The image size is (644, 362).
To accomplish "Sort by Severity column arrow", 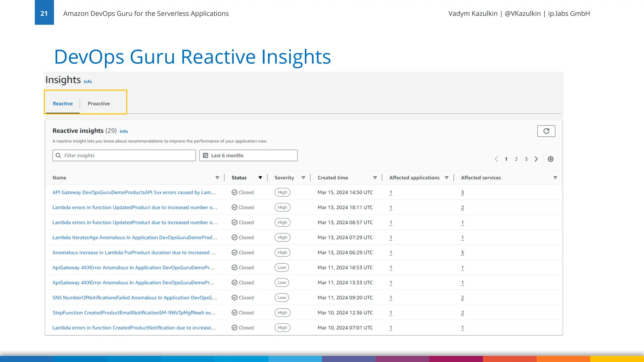I will pos(303,178).
